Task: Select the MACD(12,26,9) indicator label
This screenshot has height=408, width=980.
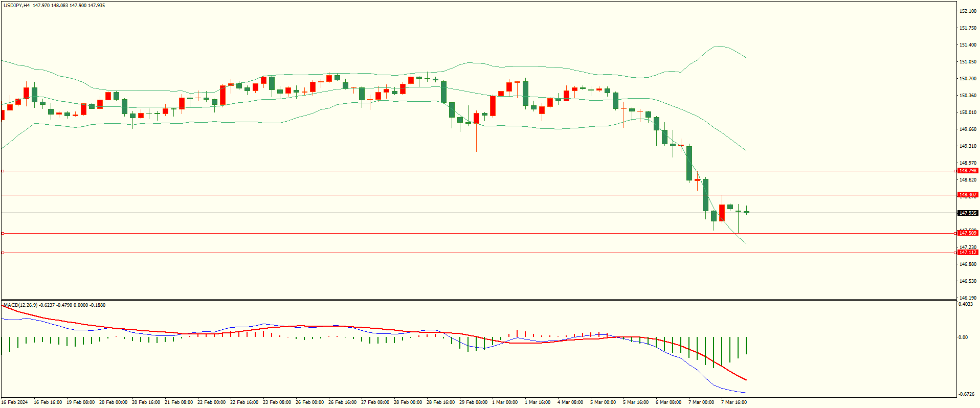Action: coord(20,305)
